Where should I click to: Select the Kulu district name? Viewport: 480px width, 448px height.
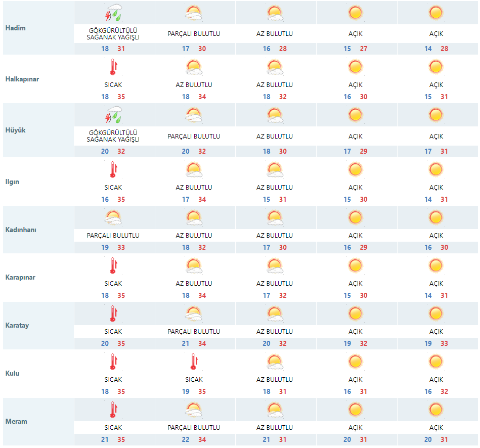(13, 374)
